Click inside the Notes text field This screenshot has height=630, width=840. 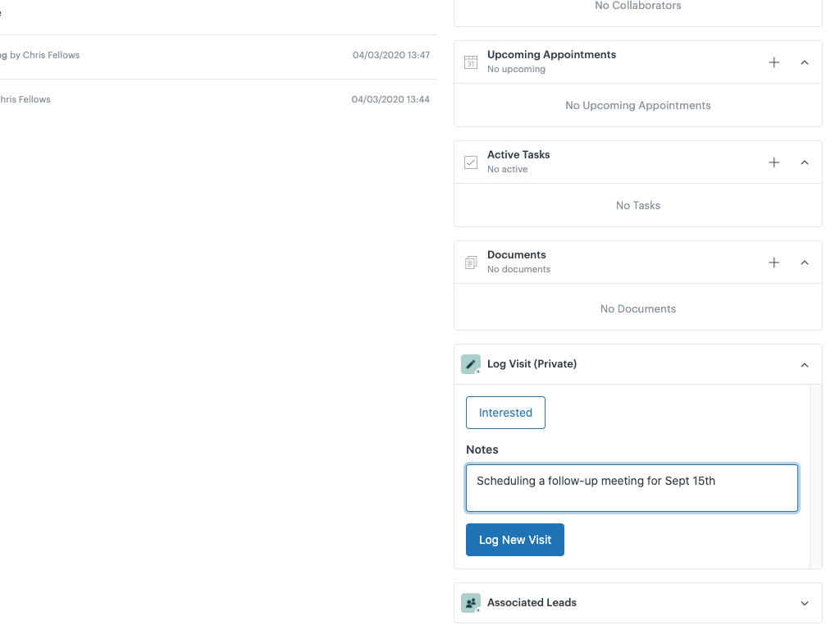(632, 488)
